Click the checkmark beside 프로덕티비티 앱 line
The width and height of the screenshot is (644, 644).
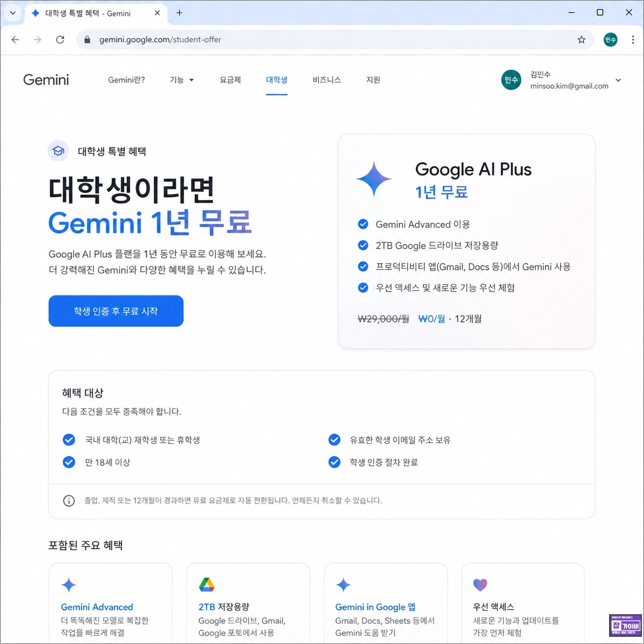click(363, 267)
